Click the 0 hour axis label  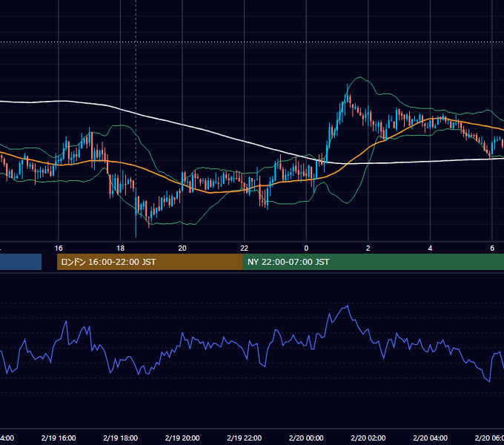coord(306,248)
